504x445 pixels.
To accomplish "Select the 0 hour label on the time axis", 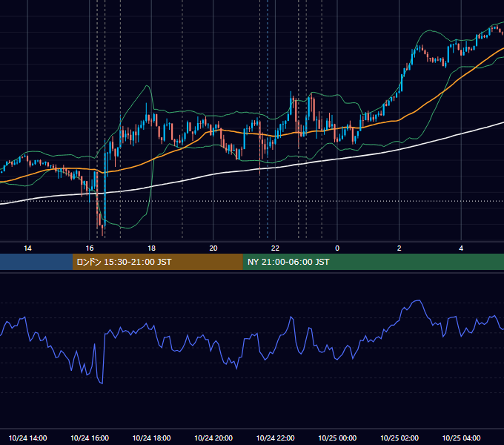I will click(337, 248).
